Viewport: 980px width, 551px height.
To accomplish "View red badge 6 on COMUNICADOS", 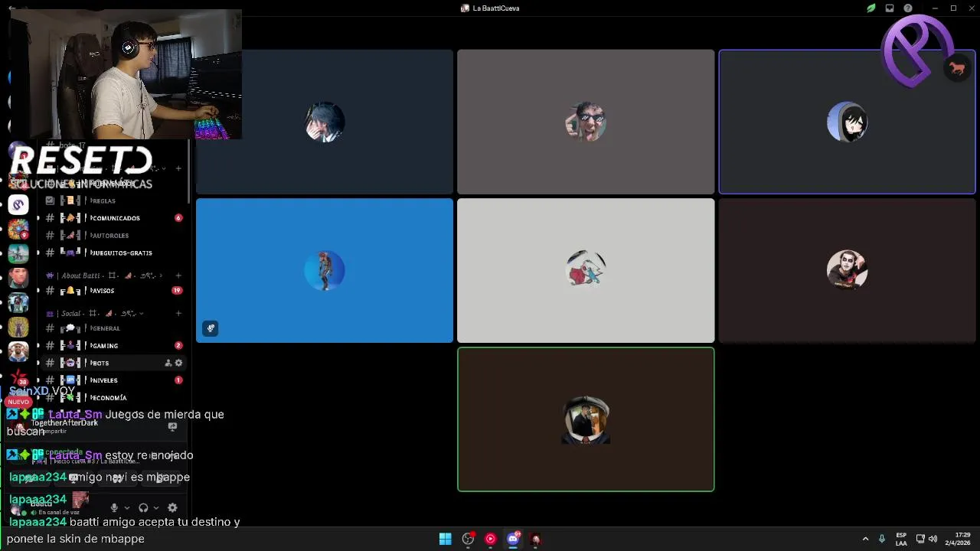I will [178, 218].
